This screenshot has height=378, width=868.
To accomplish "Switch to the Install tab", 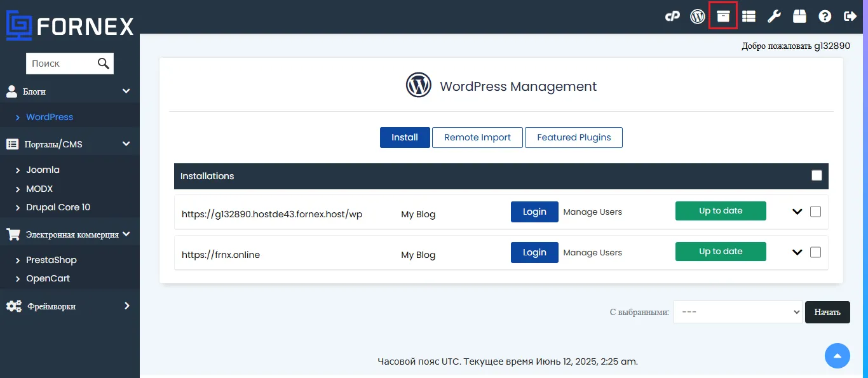I will coord(405,137).
